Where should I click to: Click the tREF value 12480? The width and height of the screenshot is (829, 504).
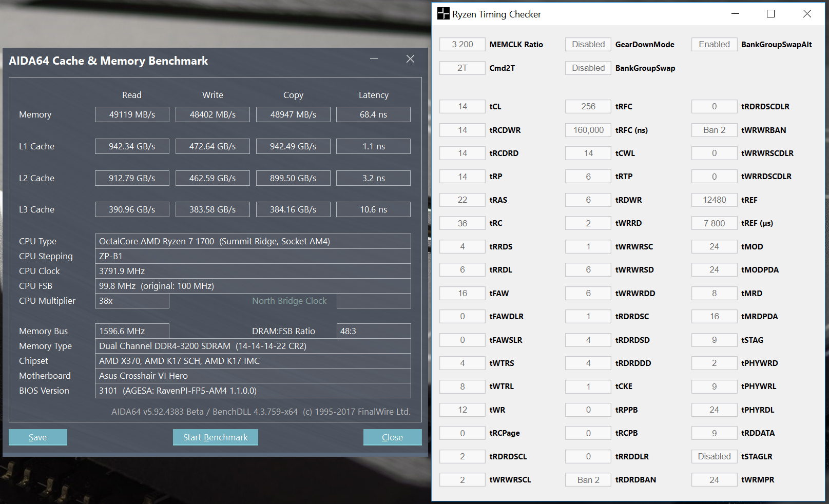[x=715, y=200]
